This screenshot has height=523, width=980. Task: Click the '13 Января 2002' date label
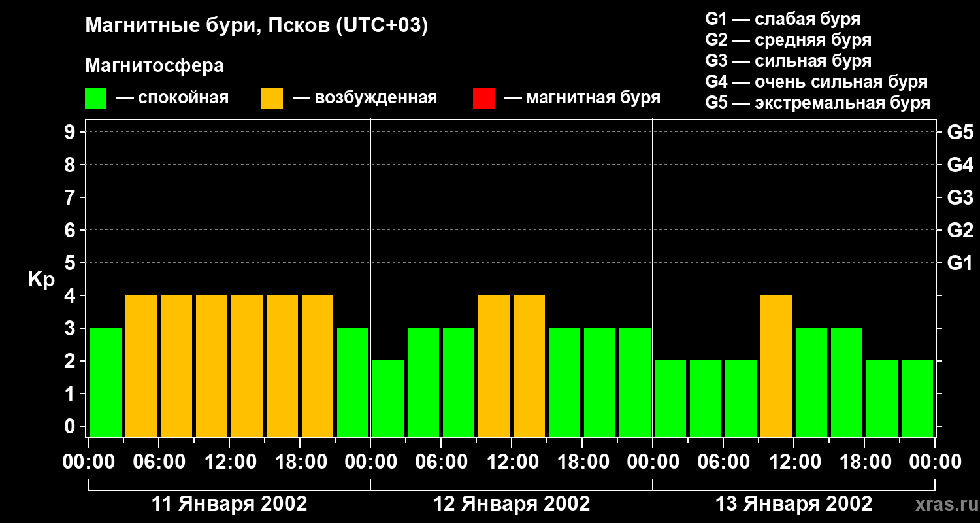794,504
